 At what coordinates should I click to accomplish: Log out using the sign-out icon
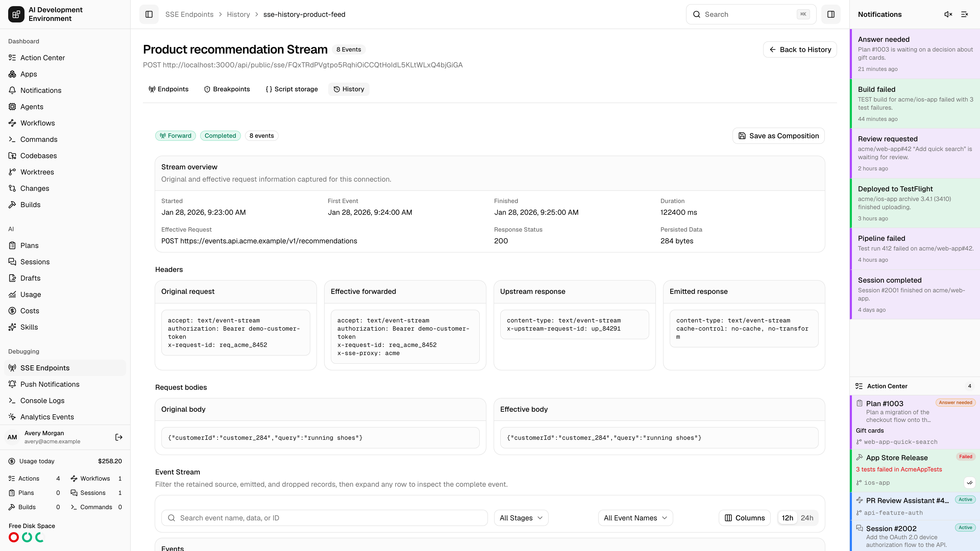(x=119, y=437)
